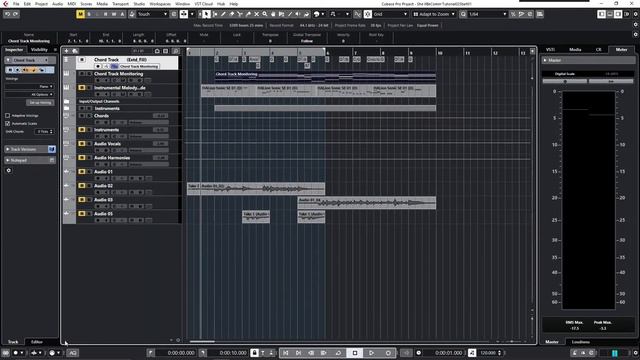Switch to the VSTi tab in right zone
640x360 pixels.
550,49
